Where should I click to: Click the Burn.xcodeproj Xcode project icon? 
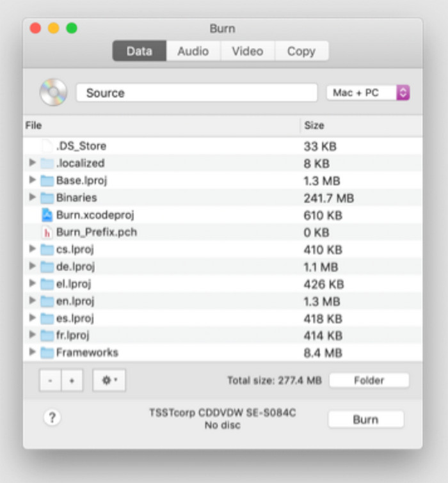coord(47,215)
